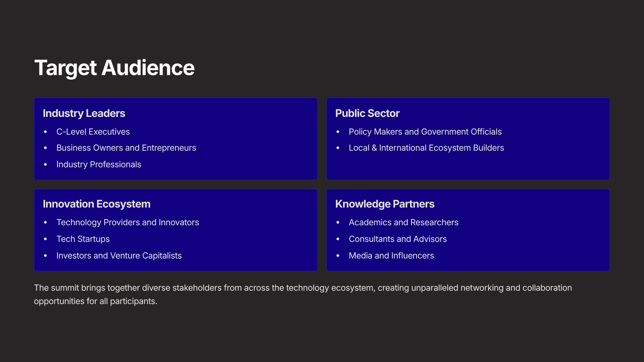Click the C-Level Executives bullet text

[93, 132]
